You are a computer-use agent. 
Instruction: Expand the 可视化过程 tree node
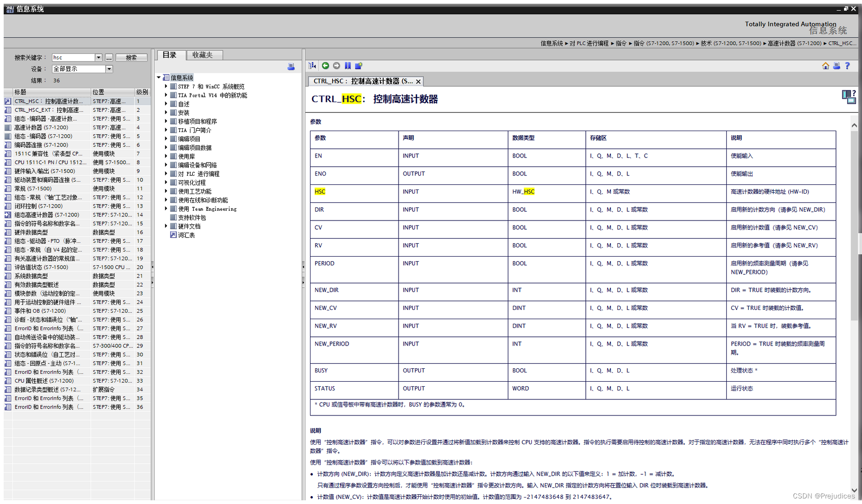[x=166, y=183]
